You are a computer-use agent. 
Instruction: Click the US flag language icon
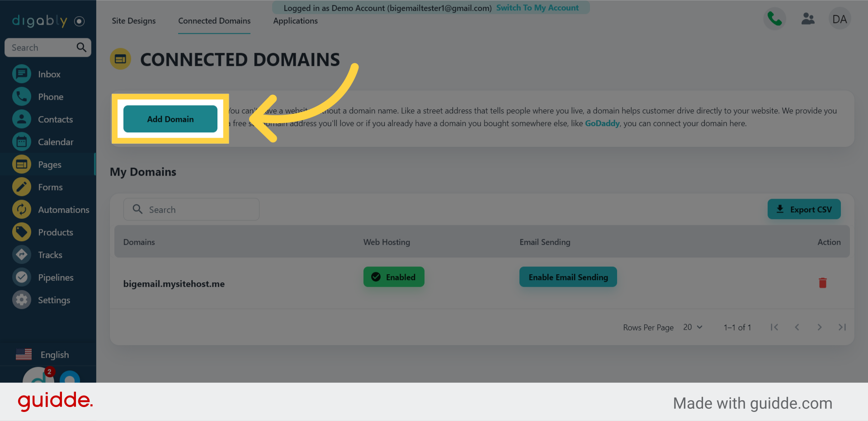[x=24, y=355]
